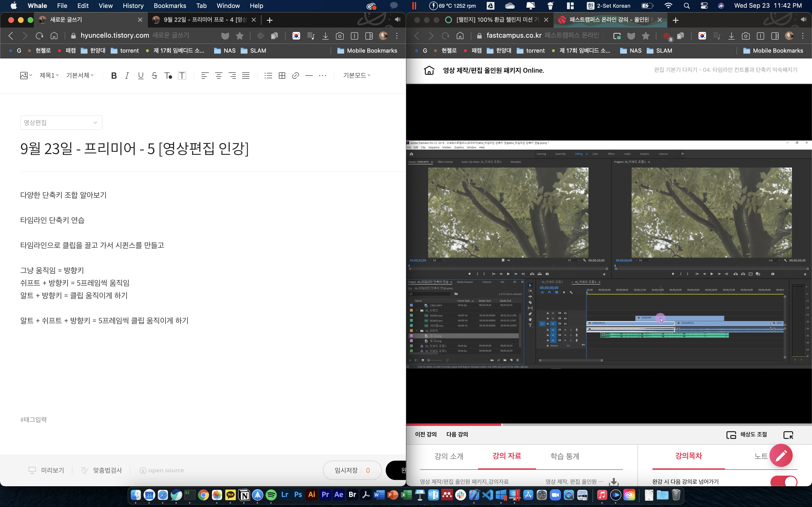
Task: Select the center-align text icon
Action: pos(218,75)
